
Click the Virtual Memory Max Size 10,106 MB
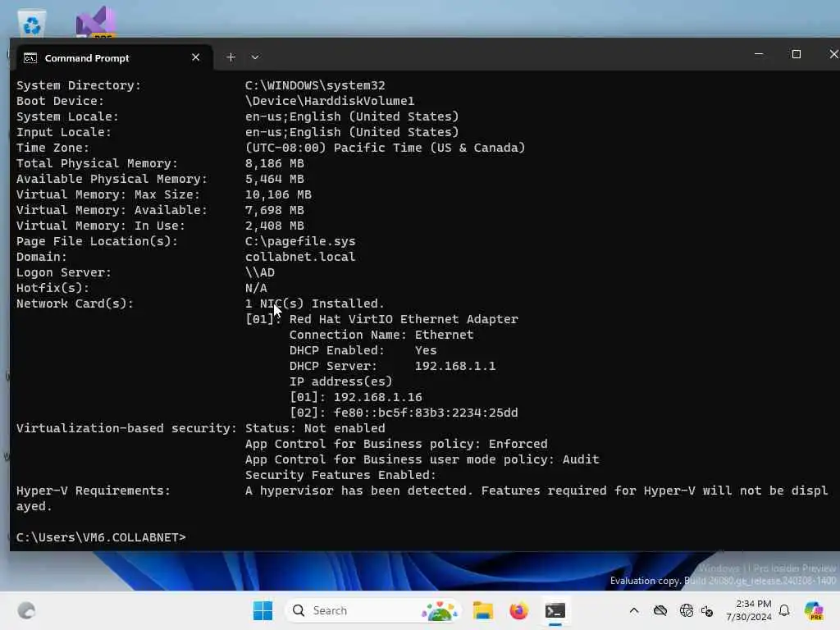(278, 194)
